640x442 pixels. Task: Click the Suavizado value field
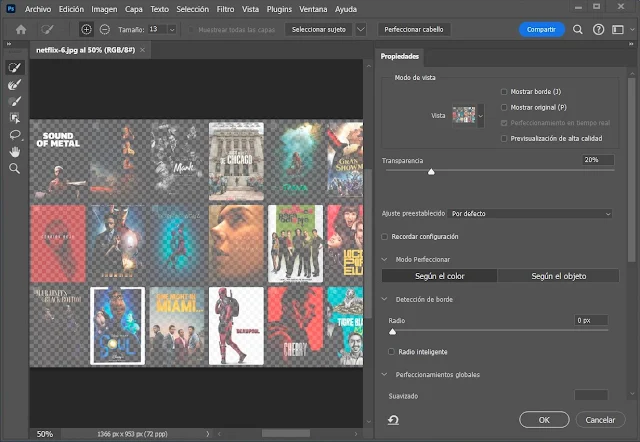[x=591, y=395]
